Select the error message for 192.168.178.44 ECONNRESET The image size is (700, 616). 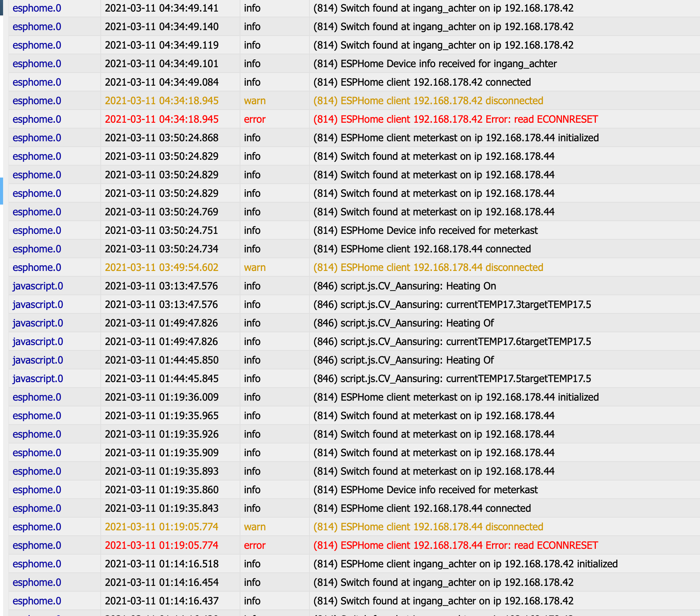click(x=455, y=545)
